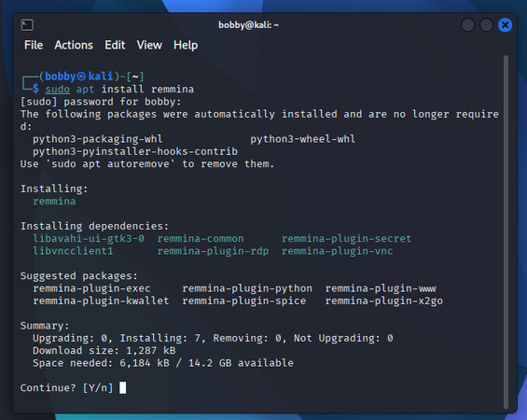527x420 pixels.
Task: Click suggested package remmina-plugin-spice
Action: coord(244,301)
